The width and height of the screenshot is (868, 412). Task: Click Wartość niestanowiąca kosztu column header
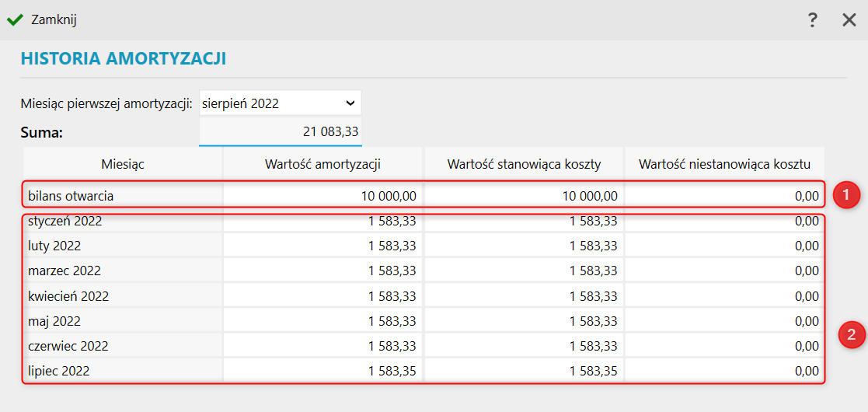(x=724, y=163)
